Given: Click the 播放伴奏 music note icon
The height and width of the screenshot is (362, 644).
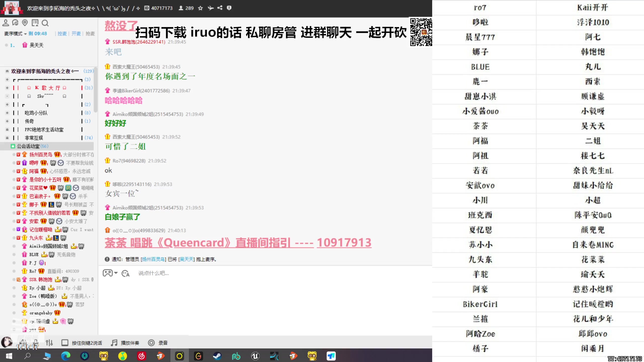Looking at the screenshot, I should pyautogui.click(x=114, y=343).
